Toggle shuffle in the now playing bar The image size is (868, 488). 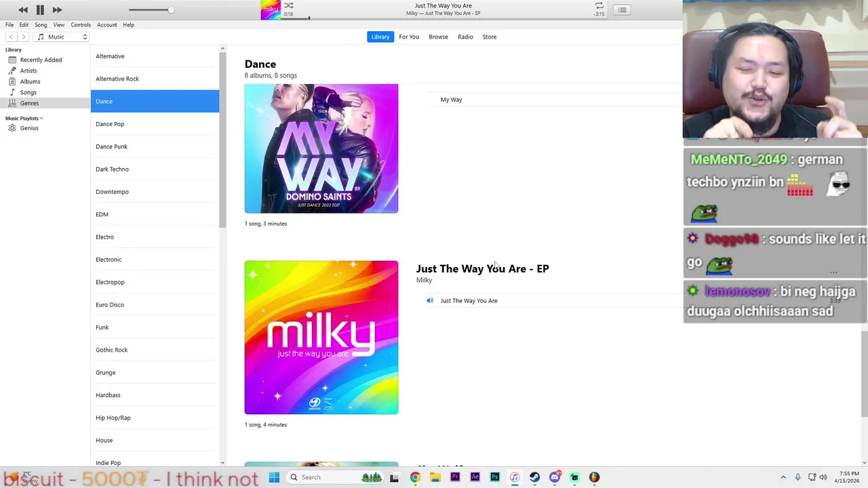[289, 5]
